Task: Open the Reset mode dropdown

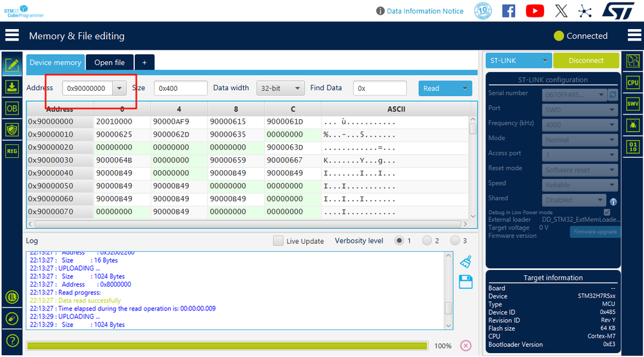Action: coord(580,170)
